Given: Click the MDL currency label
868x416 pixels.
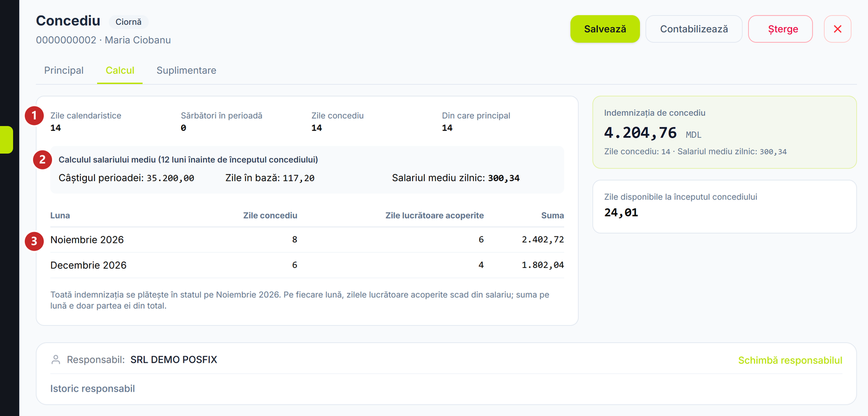Looking at the screenshot, I should [x=693, y=135].
